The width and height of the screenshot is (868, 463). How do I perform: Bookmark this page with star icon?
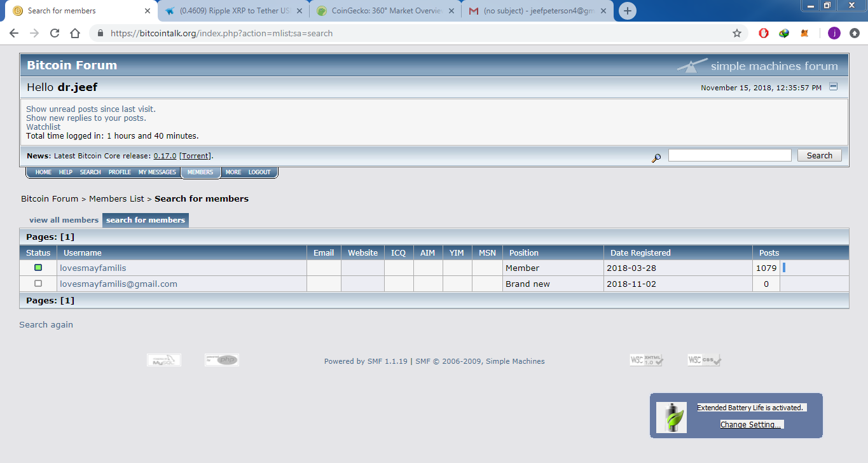(x=737, y=33)
